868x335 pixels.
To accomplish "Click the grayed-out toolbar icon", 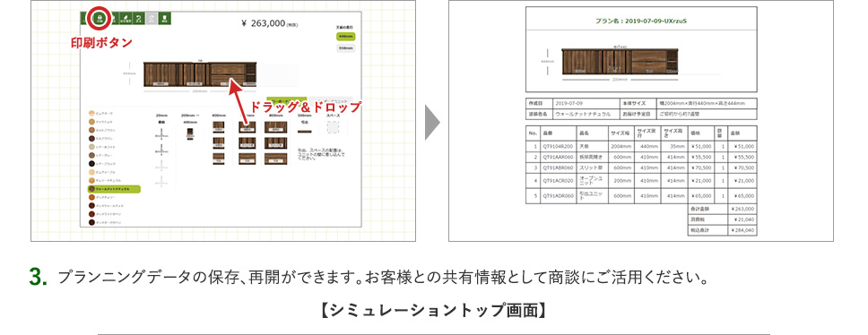I will (152, 18).
